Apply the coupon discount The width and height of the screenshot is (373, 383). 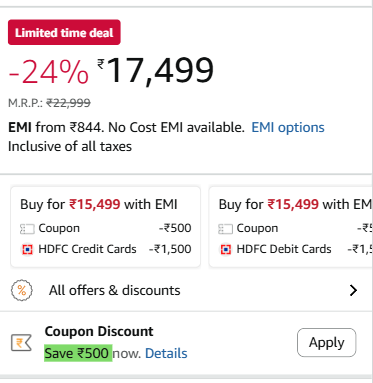326,342
